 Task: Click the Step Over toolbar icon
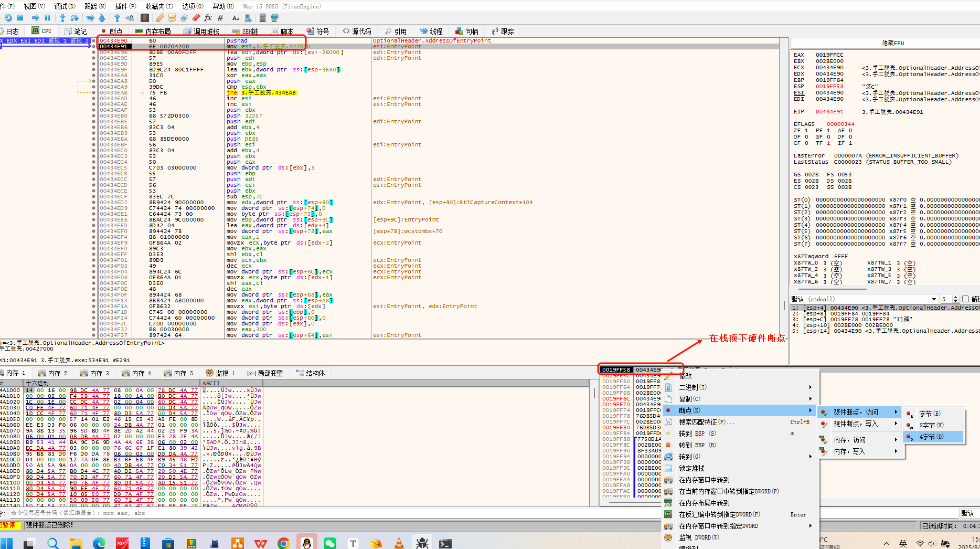pyautogui.click(x=74, y=18)
